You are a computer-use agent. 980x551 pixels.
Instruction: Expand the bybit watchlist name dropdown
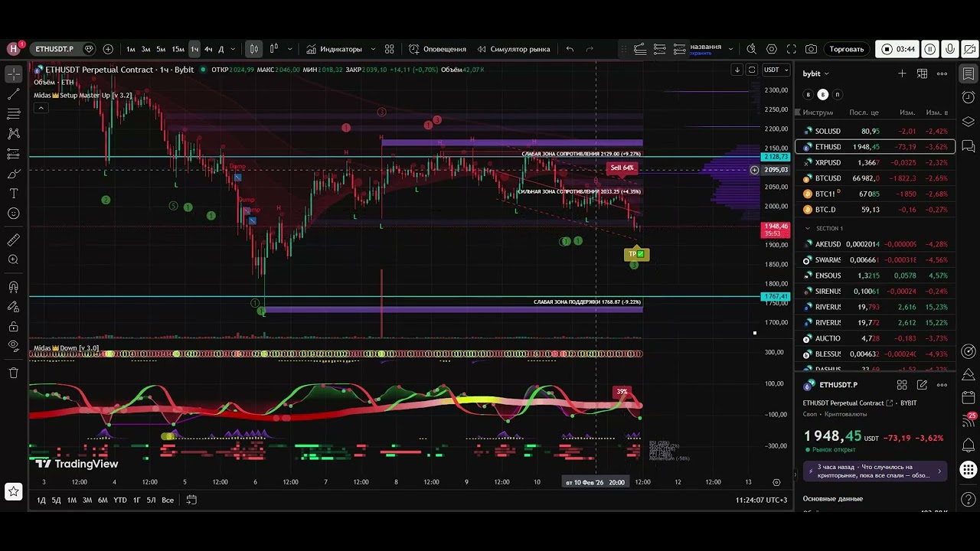(x=816, y=73)
